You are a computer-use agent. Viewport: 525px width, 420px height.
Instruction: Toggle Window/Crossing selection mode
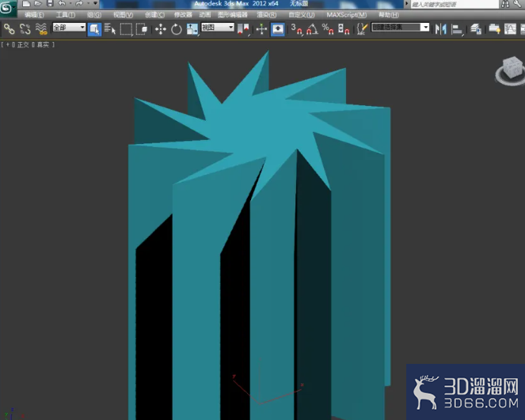point(142,29)
